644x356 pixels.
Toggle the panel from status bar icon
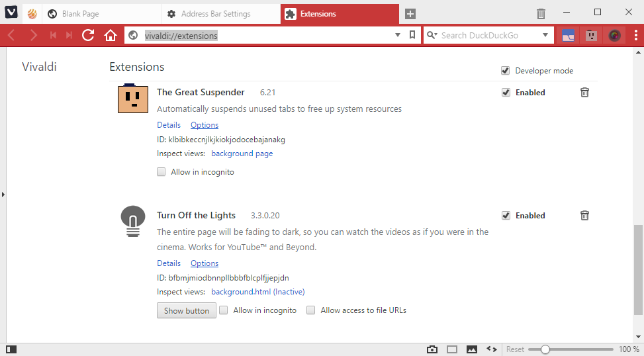[x=11, y=349]
